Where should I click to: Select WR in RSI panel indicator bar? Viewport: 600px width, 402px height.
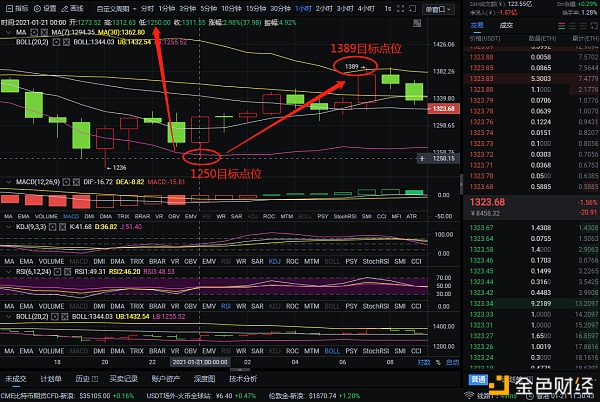tap(241, 306)
